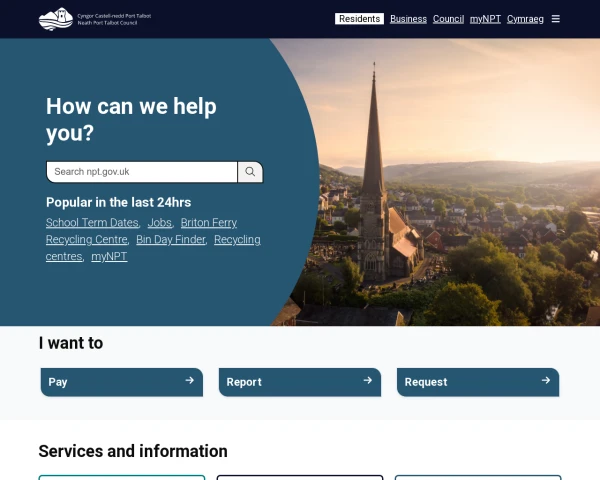Select the Residents tab
Screen dimensions: 600x480
click(359, 19)
